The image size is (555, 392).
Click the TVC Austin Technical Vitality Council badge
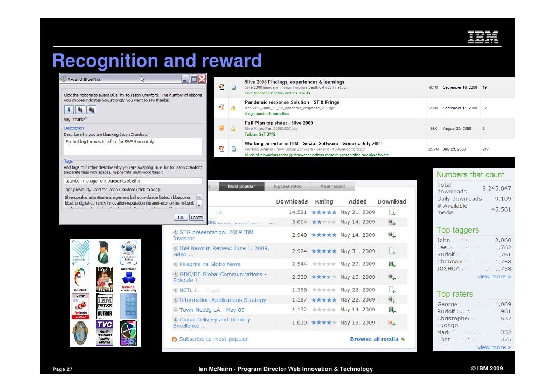click(x=105, y=333)
